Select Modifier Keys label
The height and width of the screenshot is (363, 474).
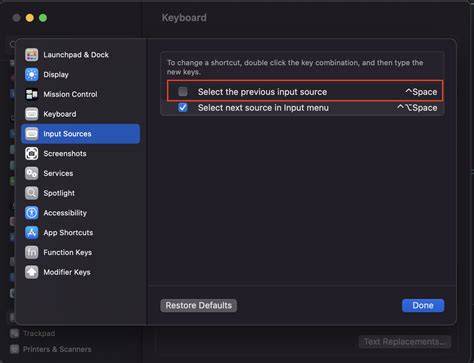click(67, 272)
